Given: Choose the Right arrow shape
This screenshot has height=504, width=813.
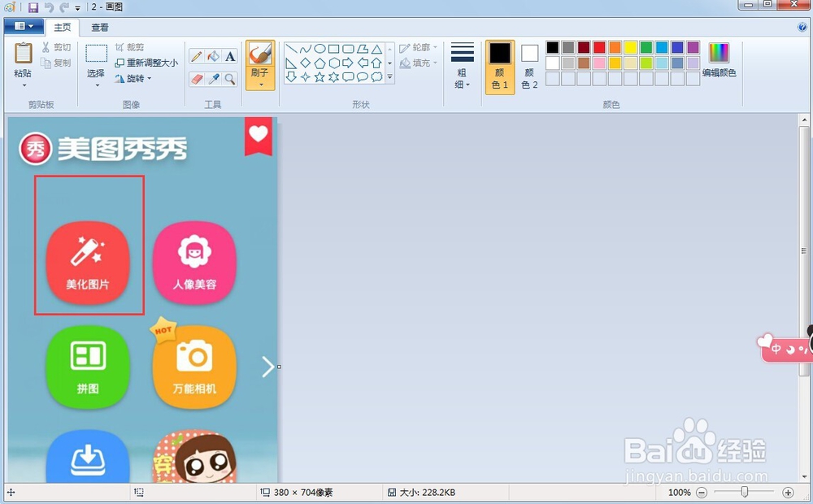Looking at the screenshot, I should 348,63.
